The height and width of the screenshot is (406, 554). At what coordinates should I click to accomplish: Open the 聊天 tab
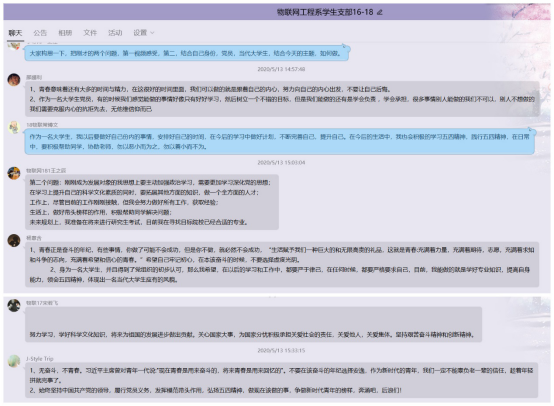pos(15,33)
